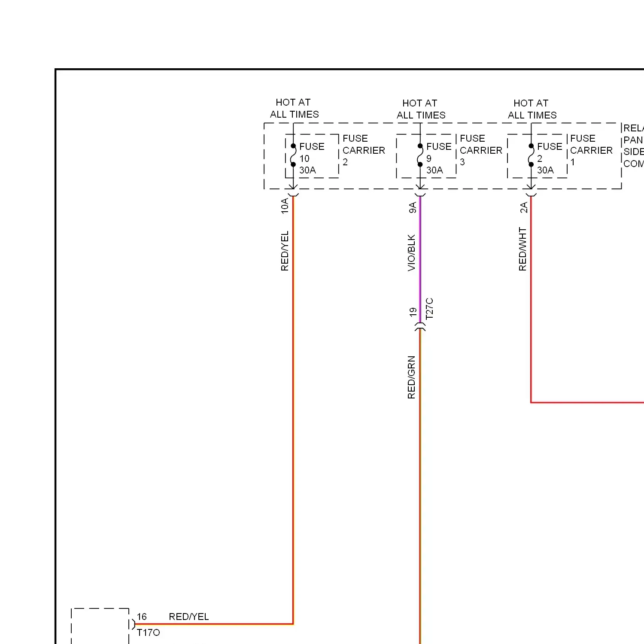The height and width of the screenshot is (644, 644).
Task: Click the 2A connector terminal symbol
Action: [531, 195]
